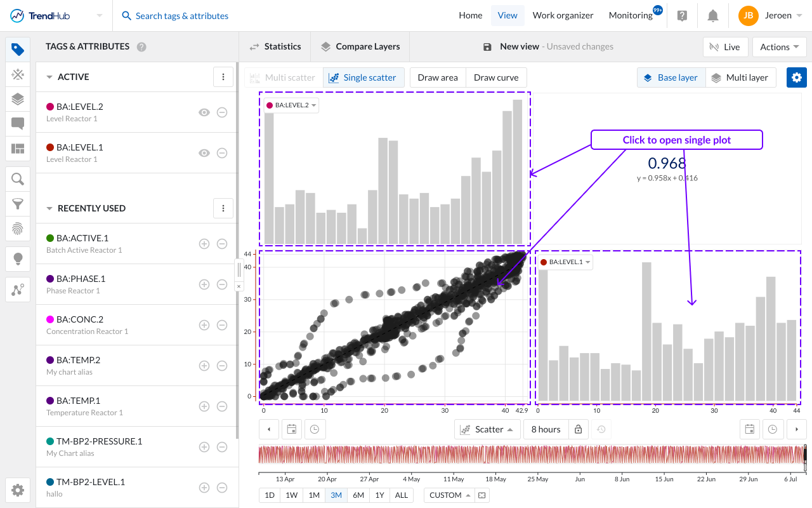
Task: Select the filter tool in the sidebar
Action: click(x=17, y=203)
